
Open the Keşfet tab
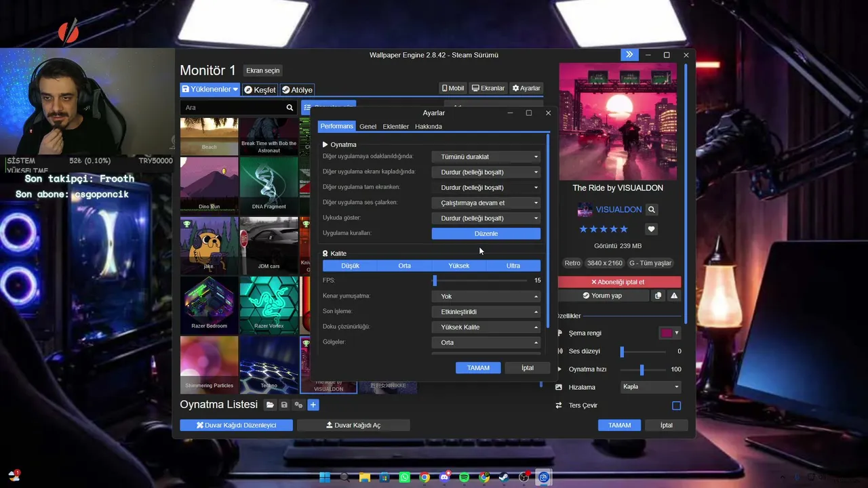[260, 89]
